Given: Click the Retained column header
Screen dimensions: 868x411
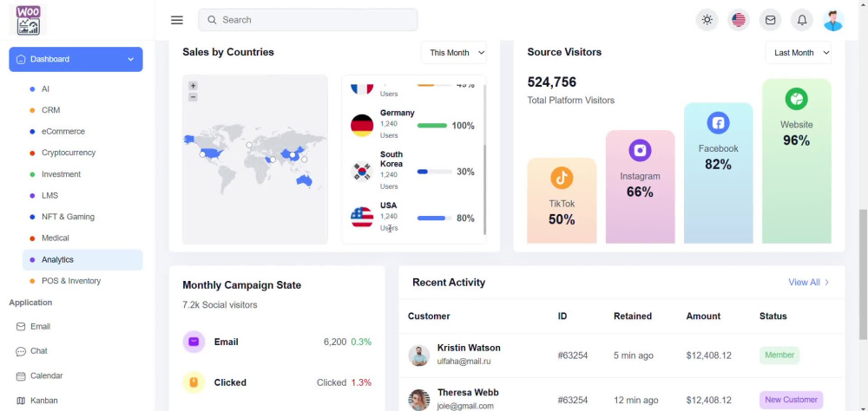Looking at the screenshot, I should [633, 316].
